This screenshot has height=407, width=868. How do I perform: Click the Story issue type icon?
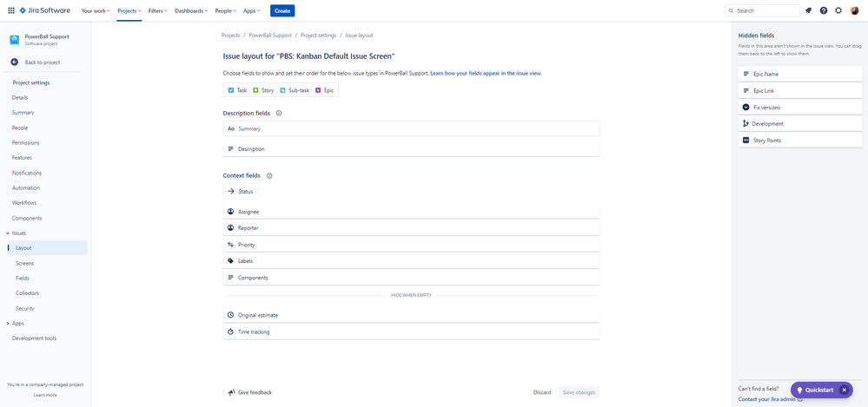point(255,90)
